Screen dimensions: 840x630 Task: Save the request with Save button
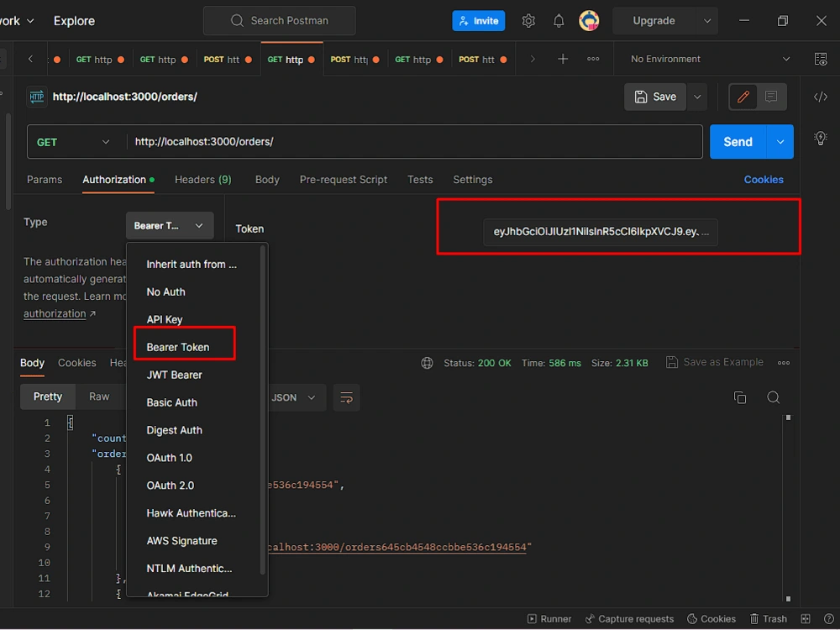[x=655, y=97]
